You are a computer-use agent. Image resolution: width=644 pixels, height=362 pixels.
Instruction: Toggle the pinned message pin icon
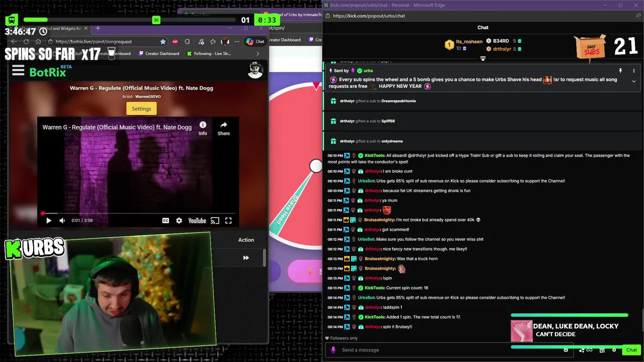620,71
